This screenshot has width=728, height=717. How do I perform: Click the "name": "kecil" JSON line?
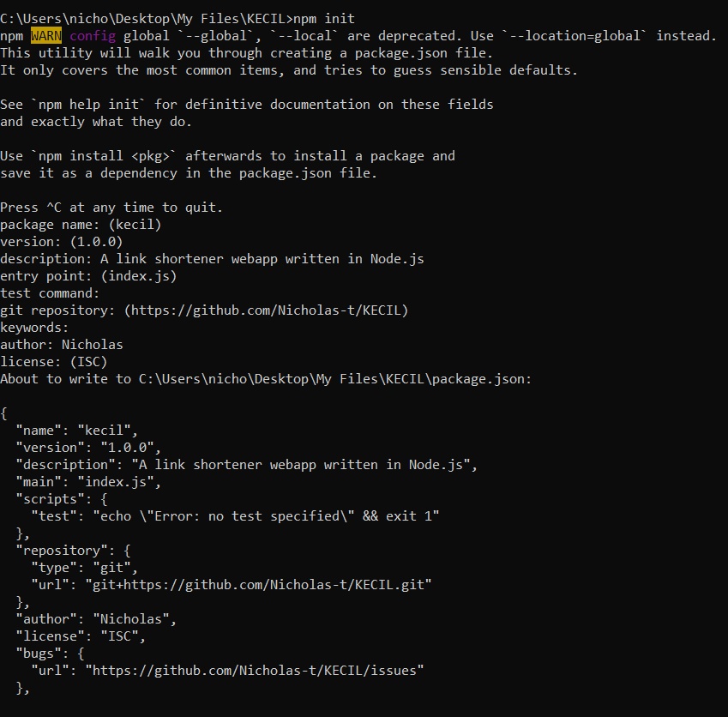(77, 430)
